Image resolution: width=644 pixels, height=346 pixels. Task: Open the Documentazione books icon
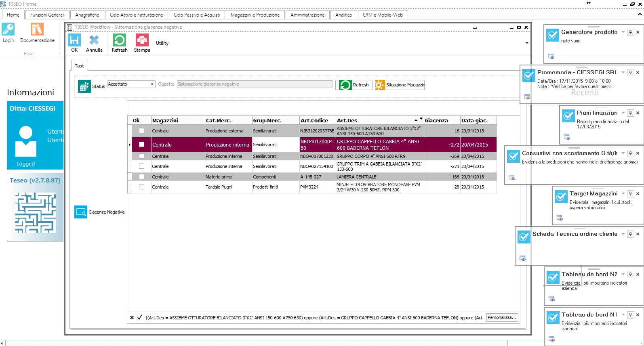pos(37,29)
